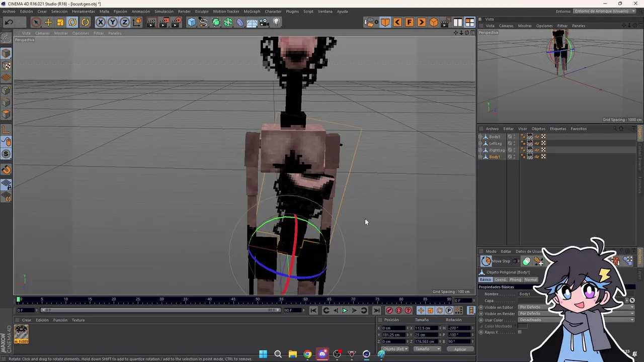Open Usar Color Desactivado dropdown
This screenshot has width=644, height=362.
point(577,320)
